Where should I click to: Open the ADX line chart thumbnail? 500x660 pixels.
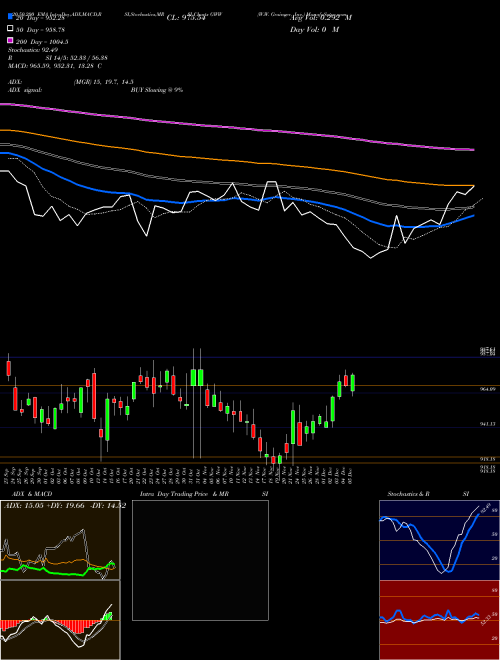point(60,540)
